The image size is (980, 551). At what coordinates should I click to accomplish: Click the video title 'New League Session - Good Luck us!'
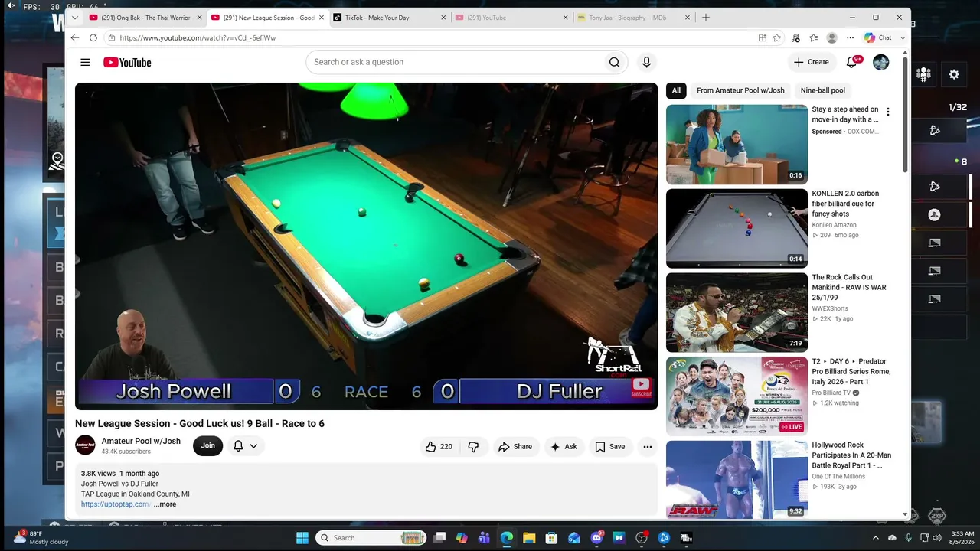(200, 423)
